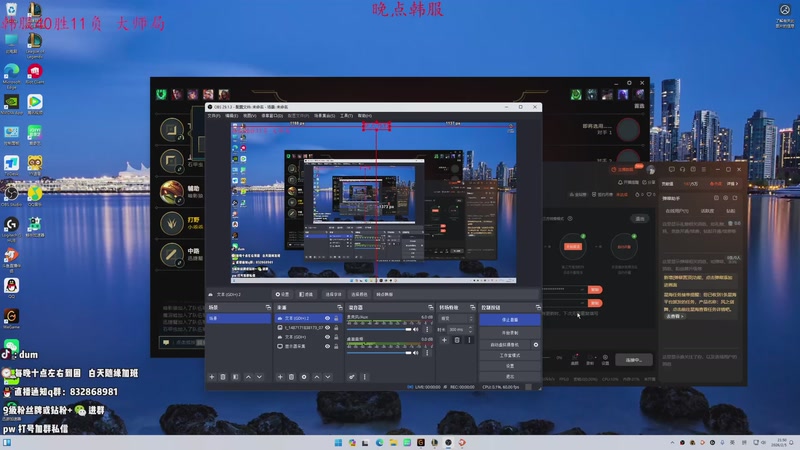Click the add transition plus icon

click(444, 340)
